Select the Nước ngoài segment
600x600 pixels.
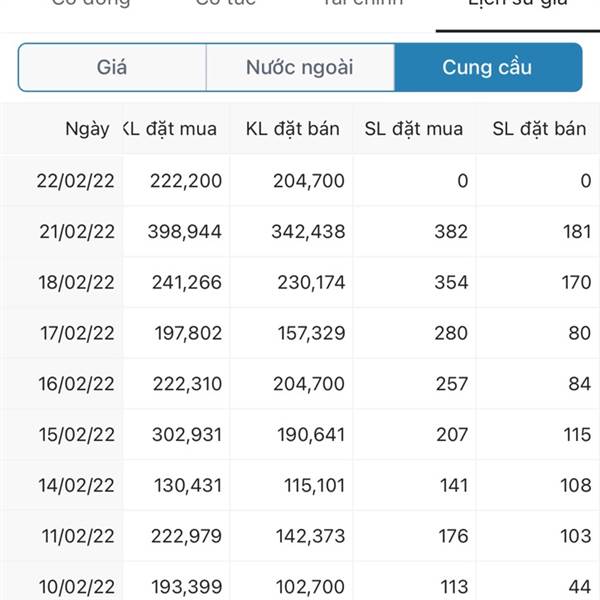point(300,67)
